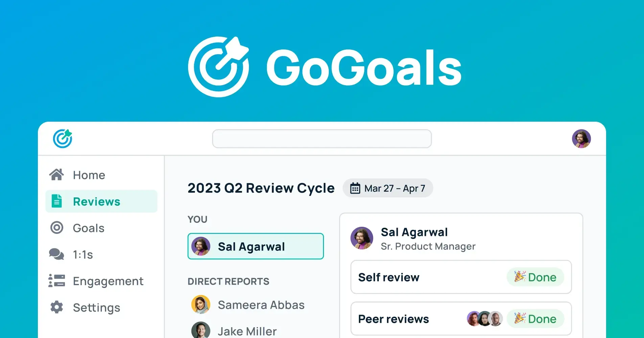Click inside the search bar
This screenshot has height=338, width=644.
pos(322,139)
